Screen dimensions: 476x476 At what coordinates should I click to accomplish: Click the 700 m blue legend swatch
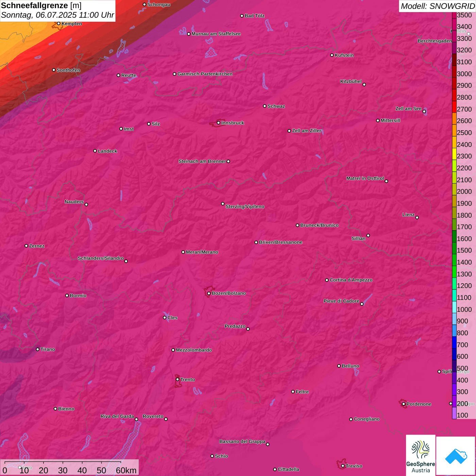(454, 342)
